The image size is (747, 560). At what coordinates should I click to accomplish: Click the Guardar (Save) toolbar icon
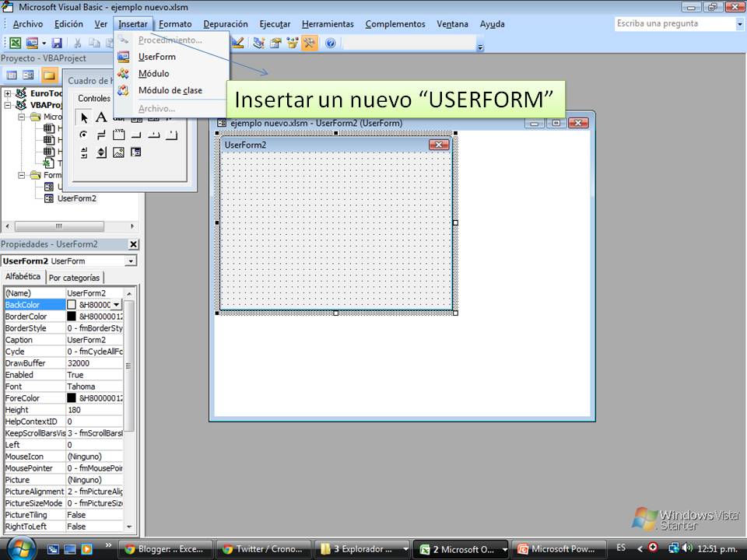[x=56, y=43]
